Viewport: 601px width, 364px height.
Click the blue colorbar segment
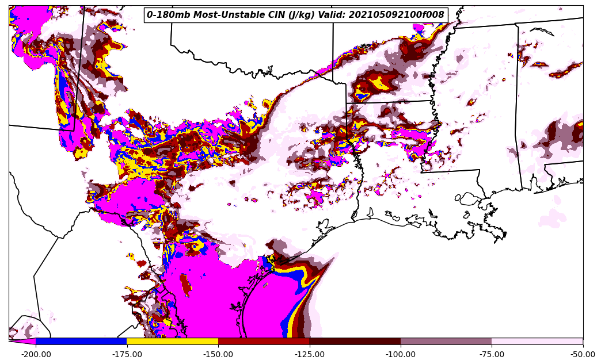coord(81,341)
